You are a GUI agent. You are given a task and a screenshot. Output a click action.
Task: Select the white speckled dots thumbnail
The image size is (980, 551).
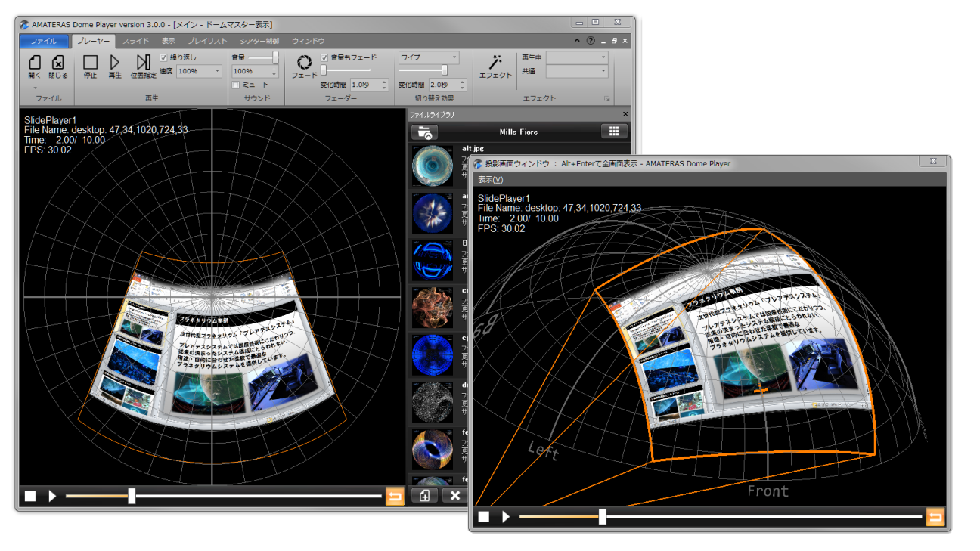point(432,401)
